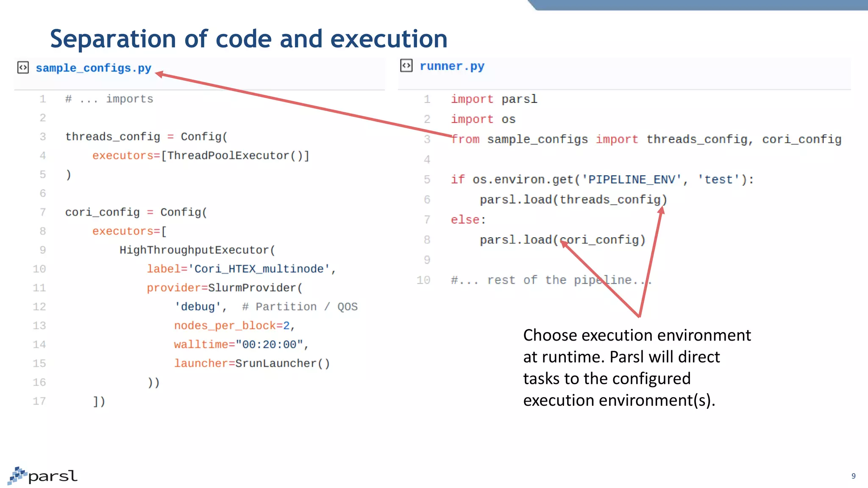Select 'parsl.load(cori_config)' line

[x=562, y=240]
